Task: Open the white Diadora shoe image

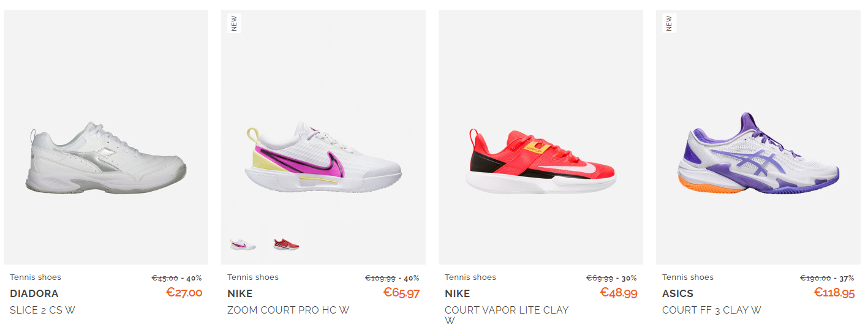Action: pyautogui.click(x=106, y=137)
